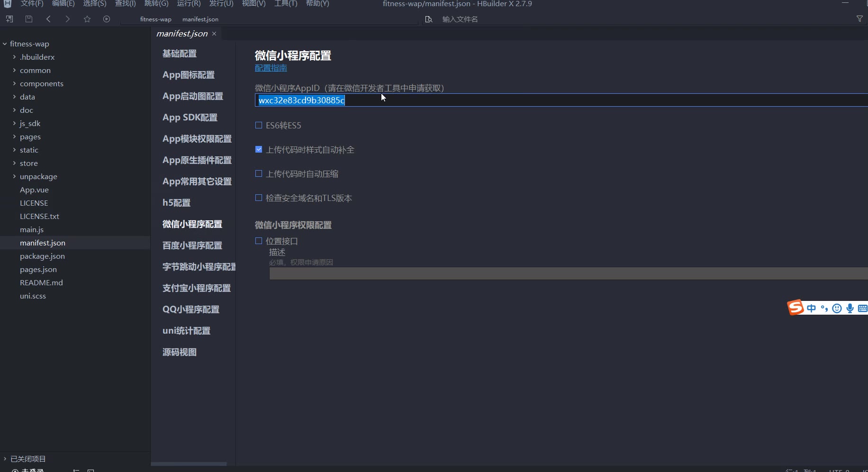The width and height of the screenshot is (868, 472).
Task: Expand the pages folder
Action: (x=14, y=136)
